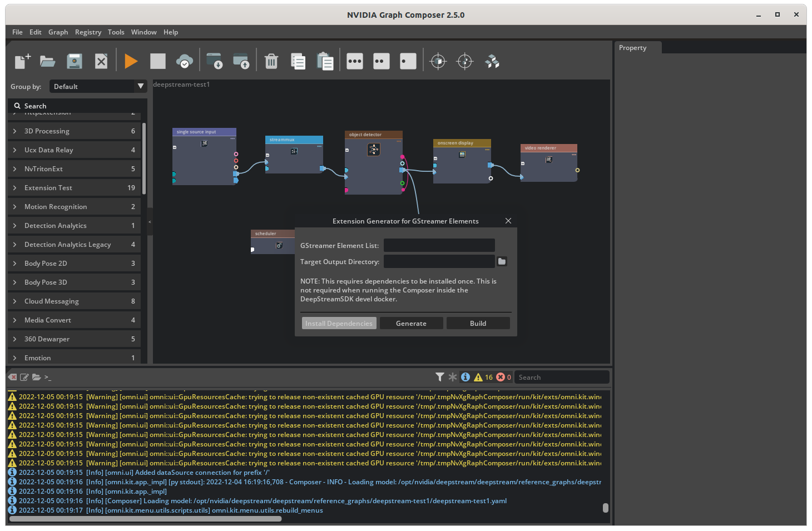Close the graph using the X-file icon
812x531 pixels.
click(101, 61)
